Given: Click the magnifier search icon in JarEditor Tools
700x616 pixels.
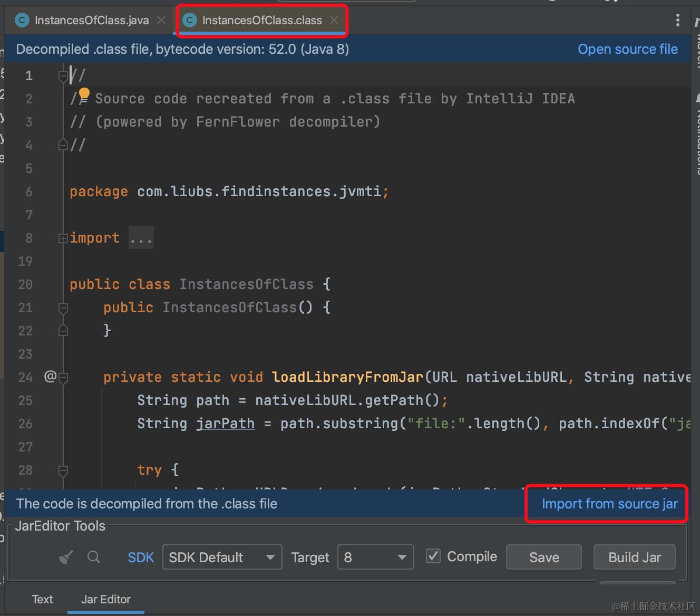Looking at the screenshot, I should tap(94, 557).
